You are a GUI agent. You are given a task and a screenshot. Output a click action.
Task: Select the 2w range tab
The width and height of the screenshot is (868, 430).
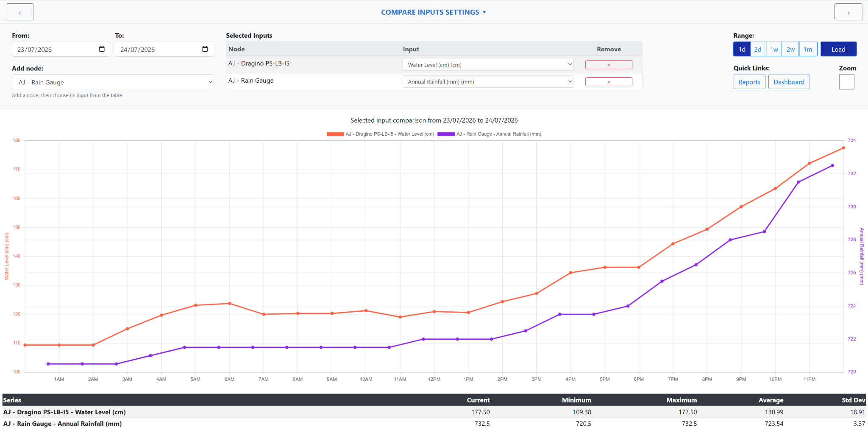[790, 49]
